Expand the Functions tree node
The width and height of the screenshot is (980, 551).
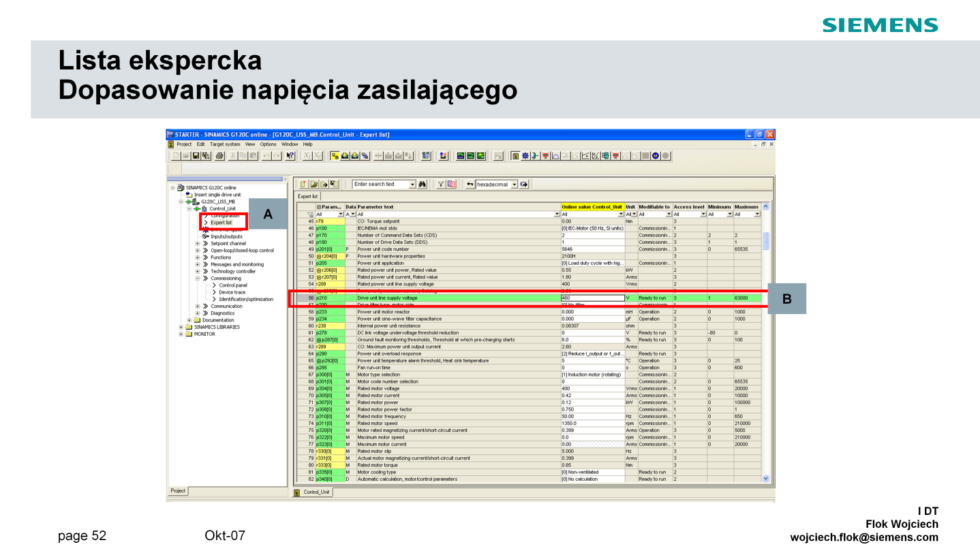coord(197,257)
